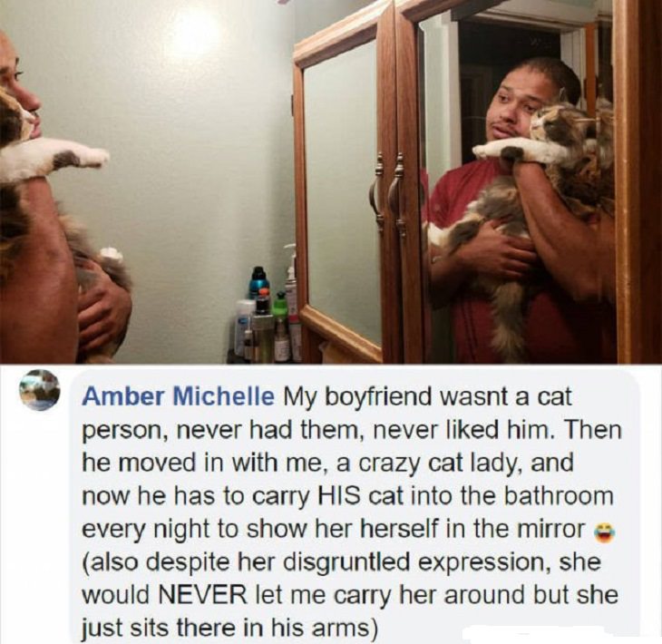This screenshot has width=662, height=644.
Task: Click the cat's paw reflected in the mirror
Action: pos(501,151)
